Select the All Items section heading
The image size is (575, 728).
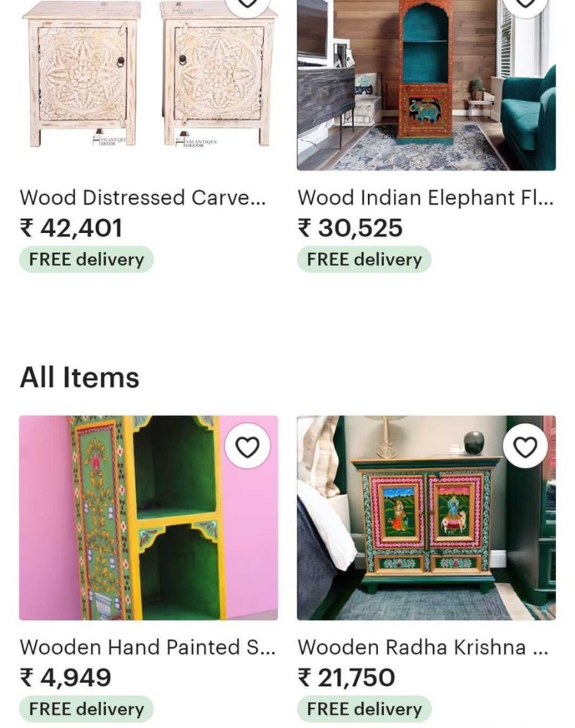pyautogui.click(x=80, y=377)
